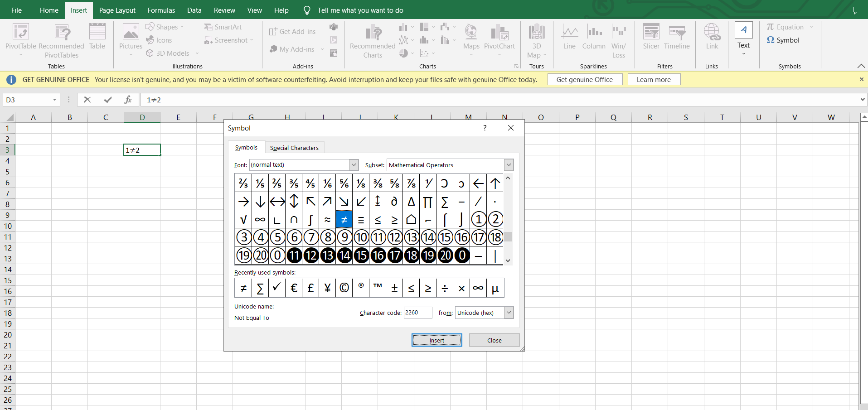This screenshot has height=410, width=868.
Task: Expand the My Add-ins dropdown
Action: point(322,49)
